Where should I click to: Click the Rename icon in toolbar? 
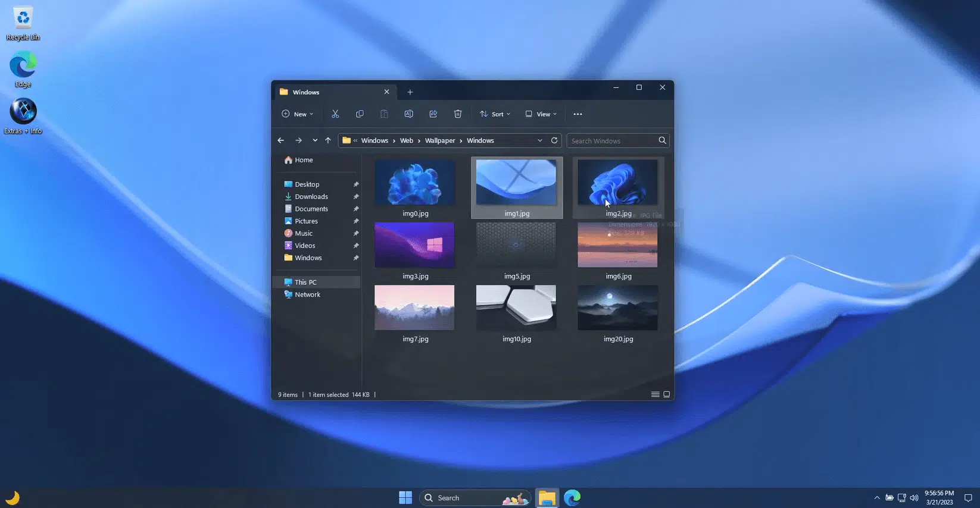(x=408, y=114)
